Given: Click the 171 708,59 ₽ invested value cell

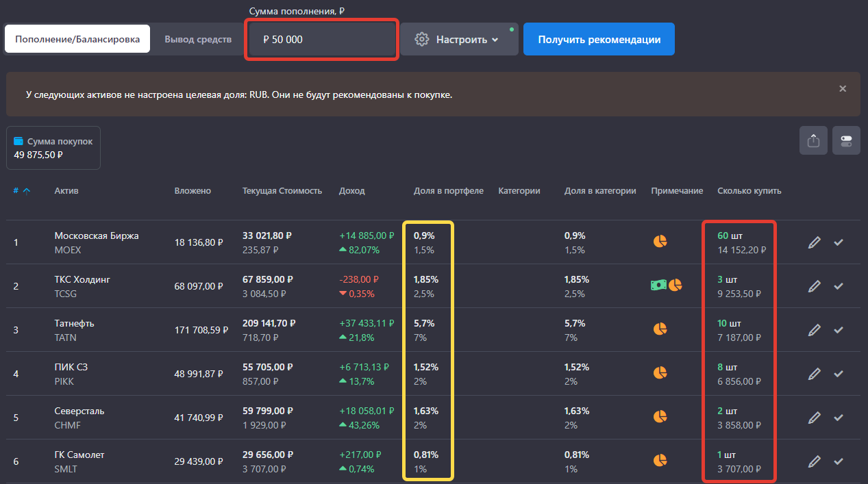Looking at the screenshot, I should point(201,330).
